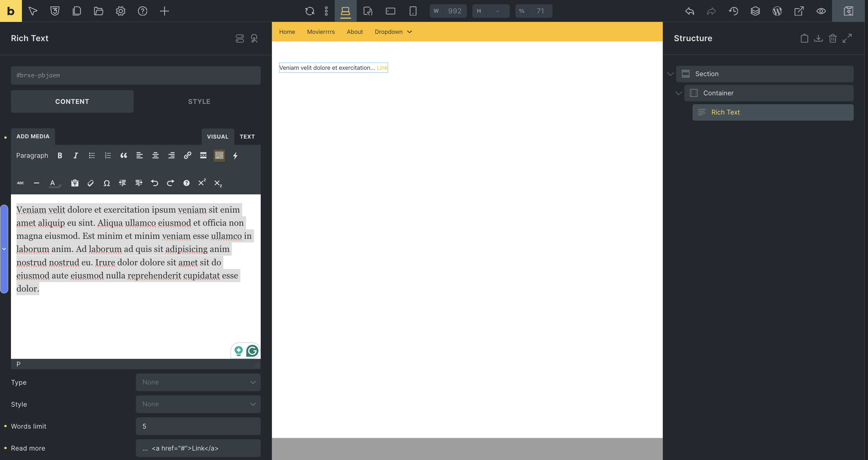Viewport: 868px width, 460px height.
Task: Click the undo arrow in top bar
Action: 690,11
